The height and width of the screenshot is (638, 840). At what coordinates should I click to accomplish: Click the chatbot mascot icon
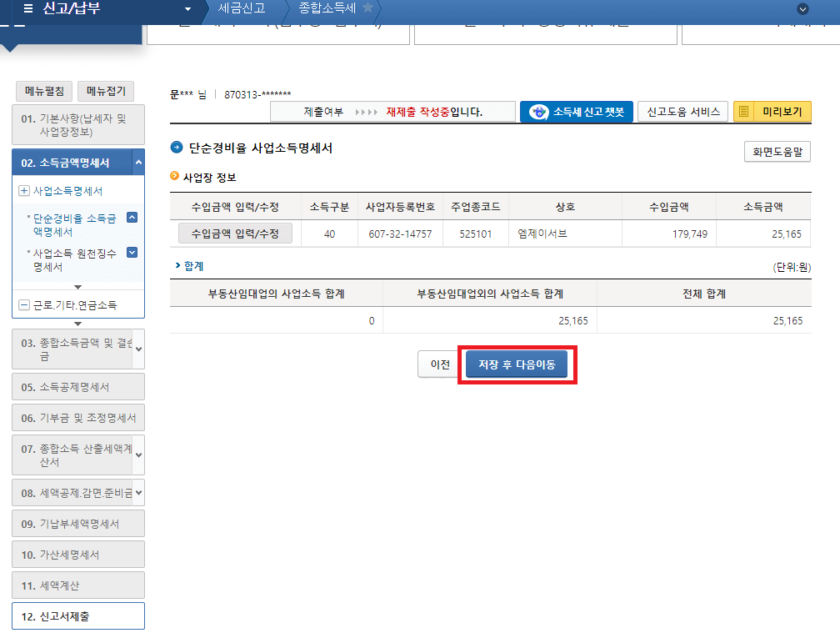538,112
